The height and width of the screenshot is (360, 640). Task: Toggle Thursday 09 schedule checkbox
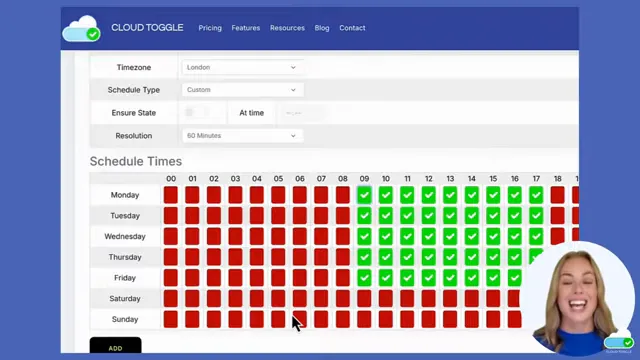tap(364, 257)
